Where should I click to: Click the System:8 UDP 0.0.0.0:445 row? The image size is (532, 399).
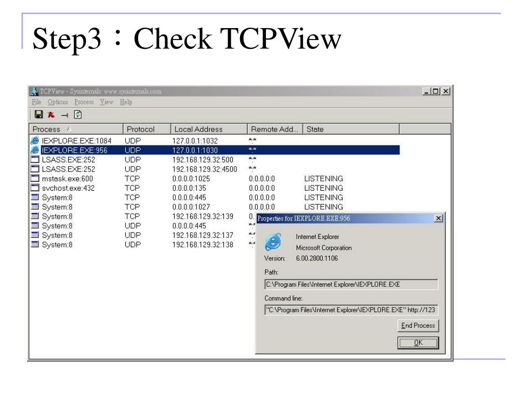pyautogui.click(x=142, y=226)
